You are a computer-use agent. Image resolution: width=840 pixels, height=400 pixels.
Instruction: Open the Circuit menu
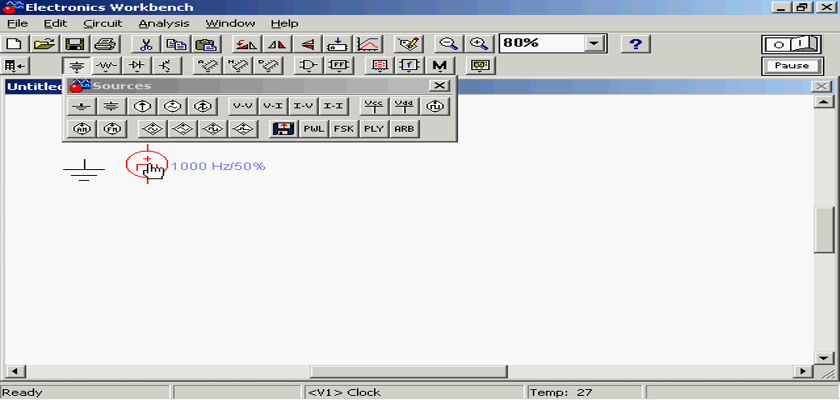tap(103, 23)
